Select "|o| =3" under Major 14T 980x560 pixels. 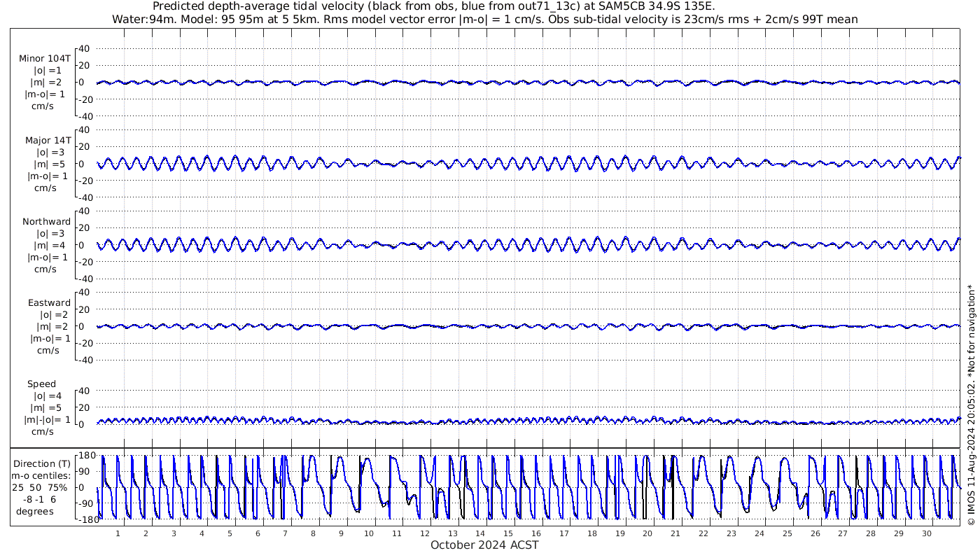point(50,152)
